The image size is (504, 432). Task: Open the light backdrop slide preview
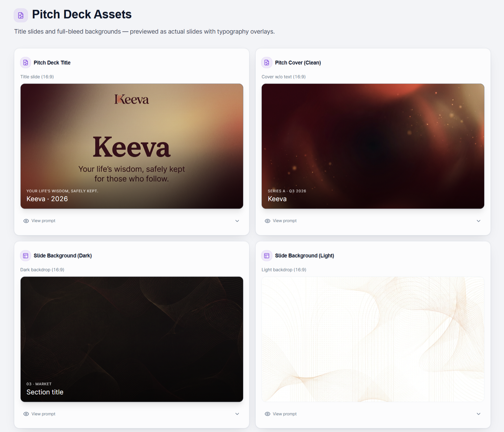[x=373, y=339]
